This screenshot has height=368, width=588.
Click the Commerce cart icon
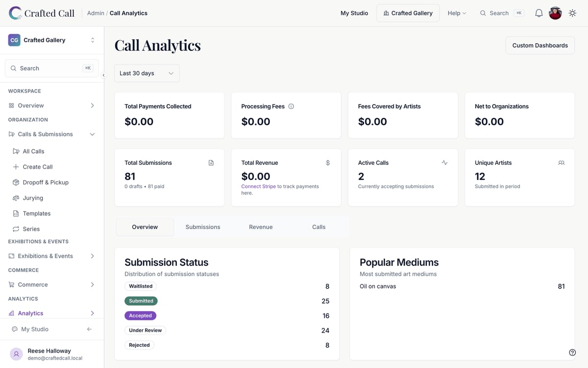coord(11,285)
